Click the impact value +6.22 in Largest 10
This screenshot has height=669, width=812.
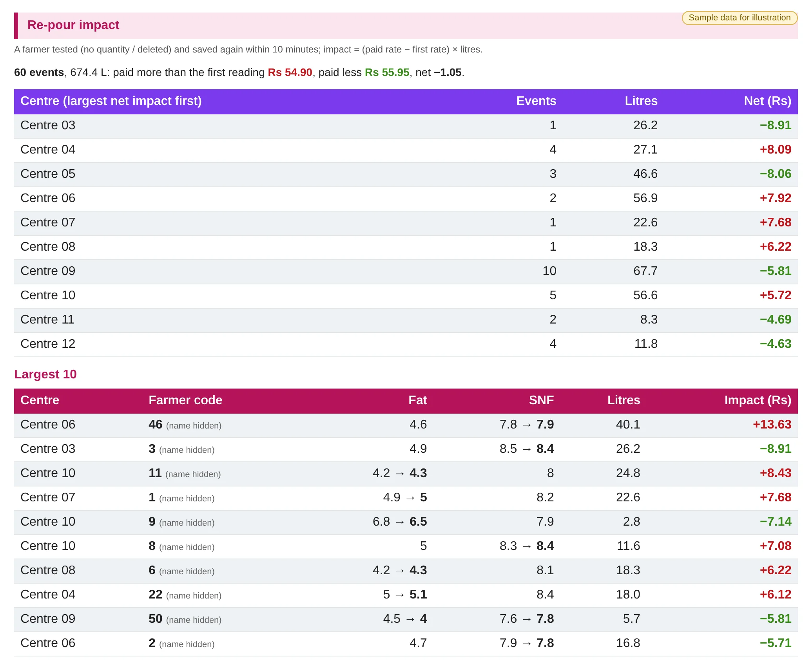776,570
